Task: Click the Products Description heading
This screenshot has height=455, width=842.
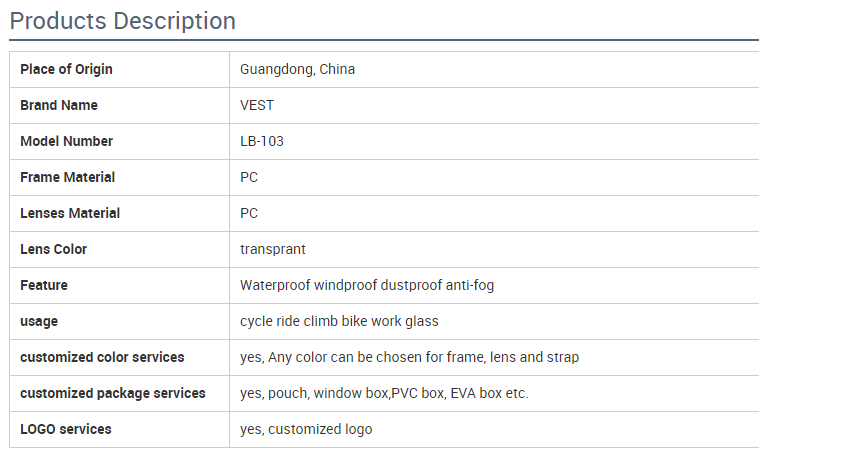Action: (x=122, y=21)
